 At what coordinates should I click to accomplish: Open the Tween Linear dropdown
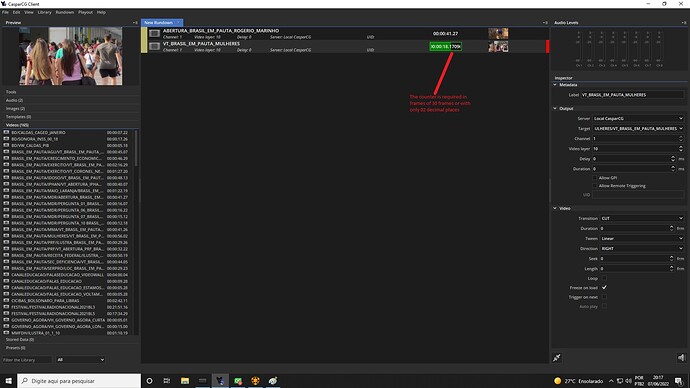point(642,238)
